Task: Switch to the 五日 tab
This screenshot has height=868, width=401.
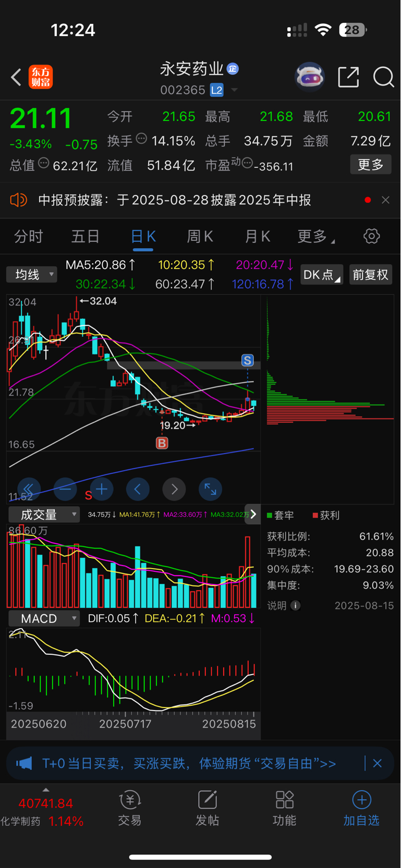Action: (x=86, y=237)
